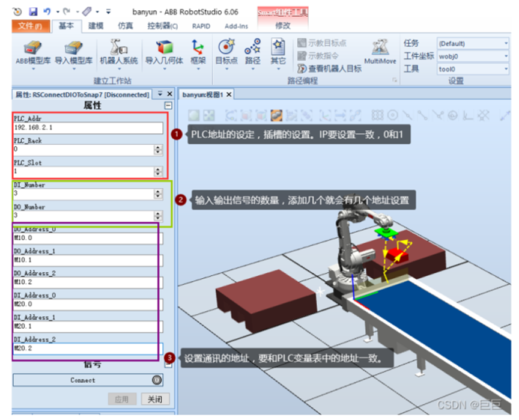Toggle the highlighted Part selection level
Screen dimensions: 519x420
coord(276,115)
